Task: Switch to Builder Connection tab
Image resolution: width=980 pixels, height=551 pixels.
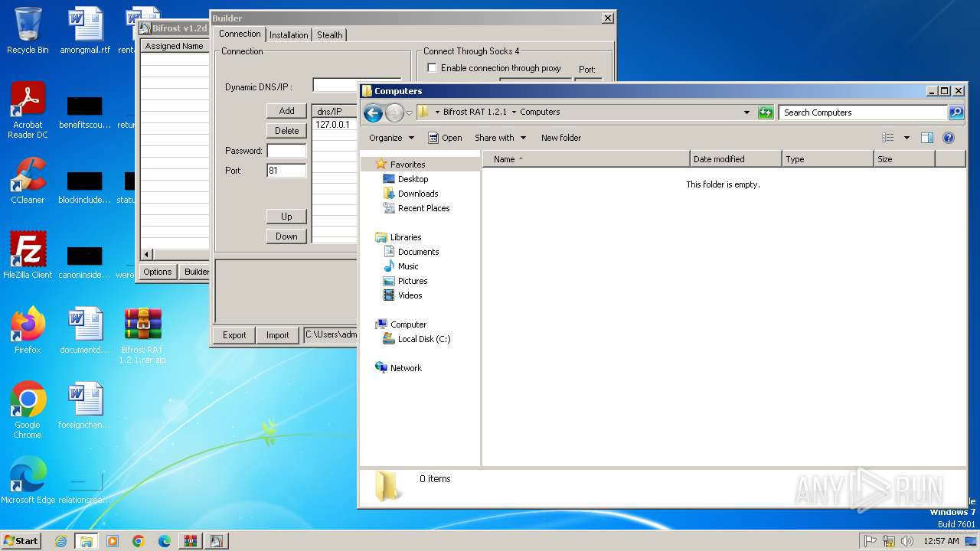Action: click(x=240, y=34)
